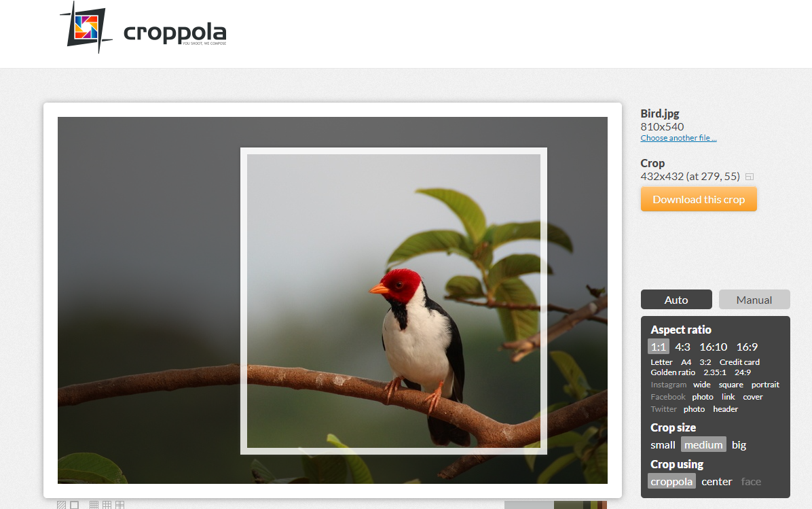Select the plain frame overlay icon

coord(75,505)
